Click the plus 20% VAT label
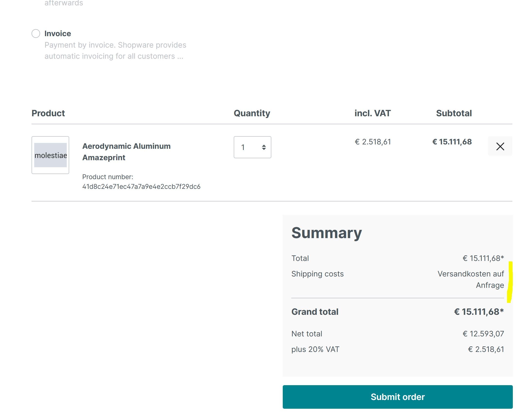532x416 pixels. 315,349
